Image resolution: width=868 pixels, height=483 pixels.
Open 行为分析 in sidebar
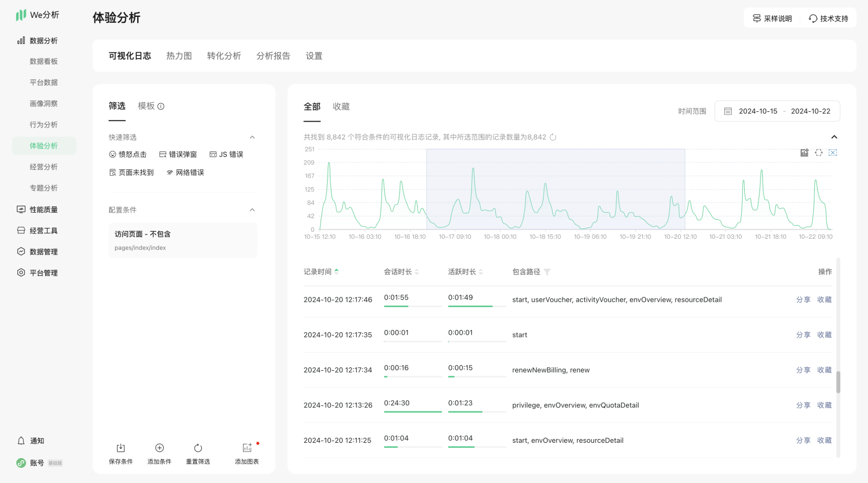pos(44,125)
